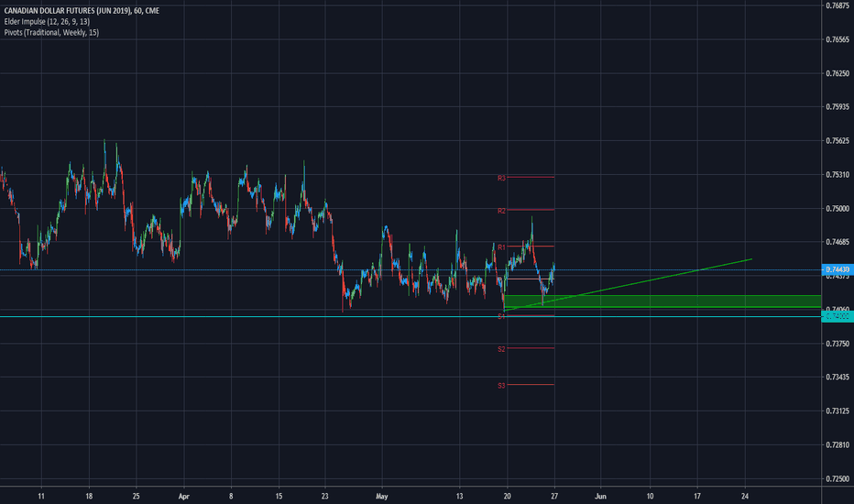Click the S3 pivot label

coord(501,386)
